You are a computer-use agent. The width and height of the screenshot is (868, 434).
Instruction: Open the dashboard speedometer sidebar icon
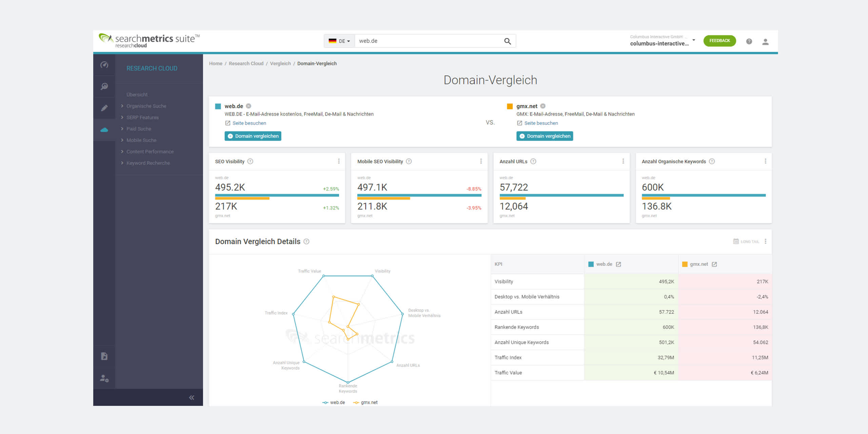(x=104, y=65)
